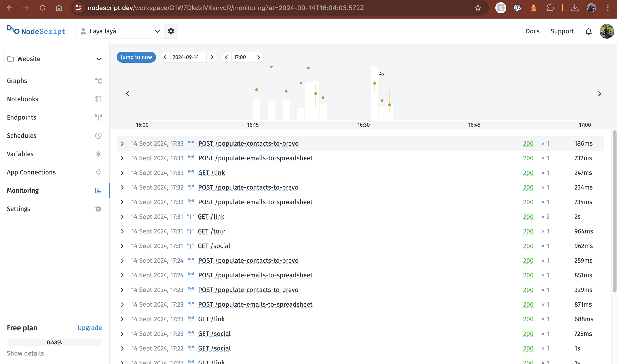Advance time using the next-hour arrow
This screenshot has width=617, height=364.
click(x=259, y=57)
